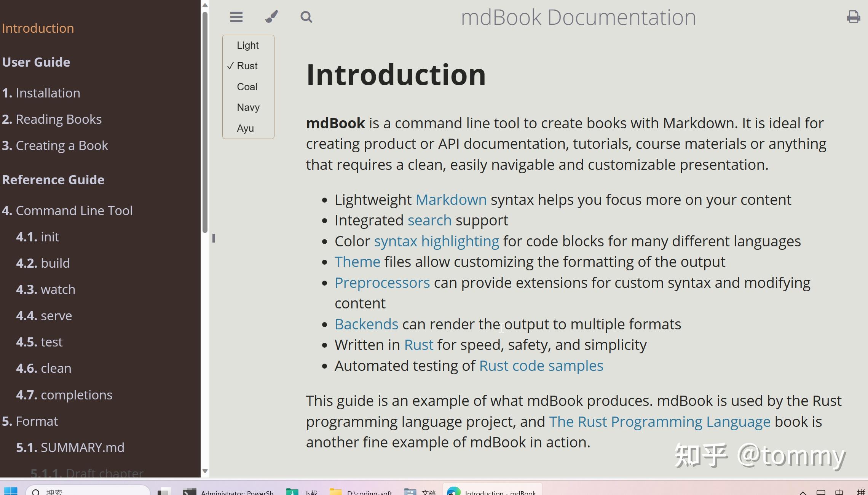
Task: Select the checked Rust theme
Action: click(x=247, y=66)
